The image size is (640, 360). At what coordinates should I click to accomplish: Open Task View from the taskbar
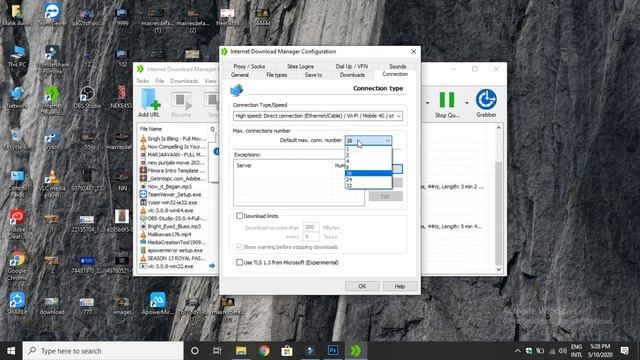coord(217,351)
